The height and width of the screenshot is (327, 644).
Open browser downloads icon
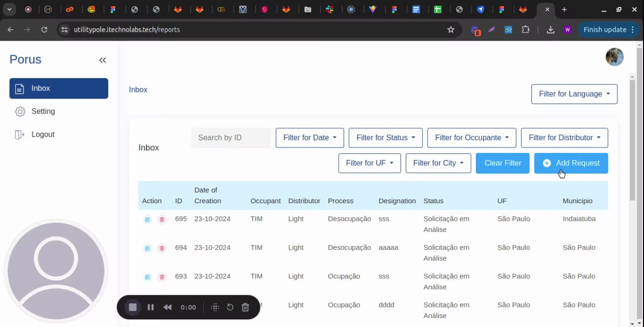click(x=550, y=30)
